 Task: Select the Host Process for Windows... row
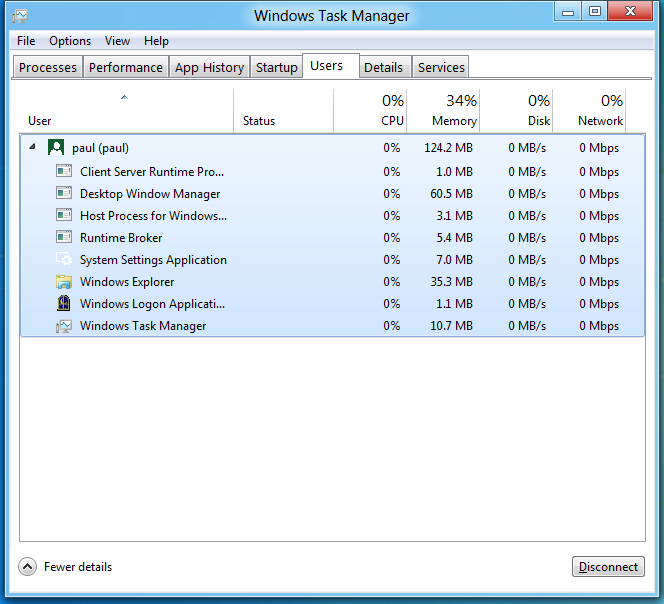[332, 215]
